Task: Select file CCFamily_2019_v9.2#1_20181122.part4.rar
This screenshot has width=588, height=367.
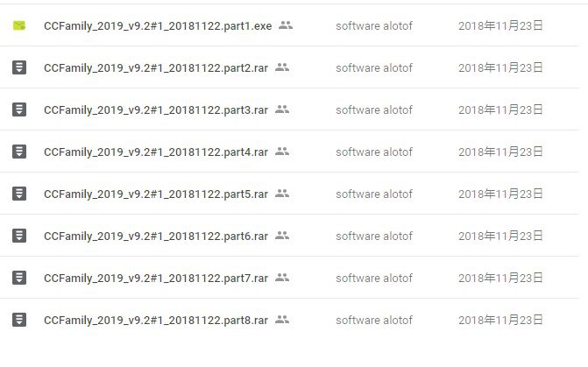Action: (156, 152)
